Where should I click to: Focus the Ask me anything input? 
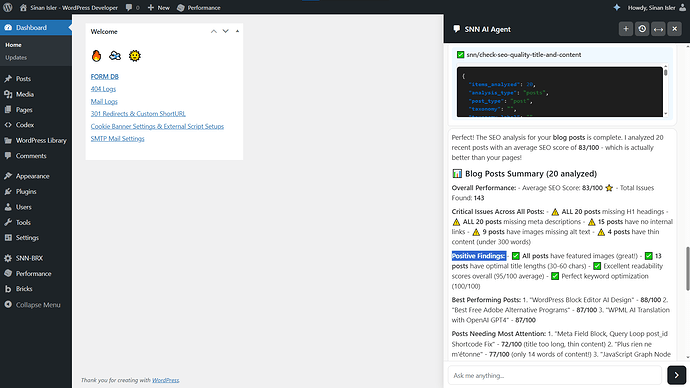pyautogui.click(x=554, y=375)
